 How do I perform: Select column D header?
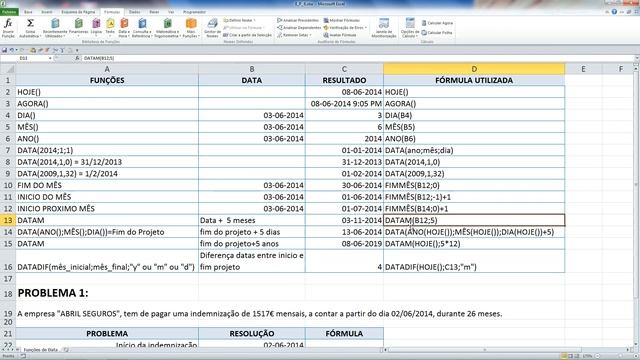(x=474, y=69)
